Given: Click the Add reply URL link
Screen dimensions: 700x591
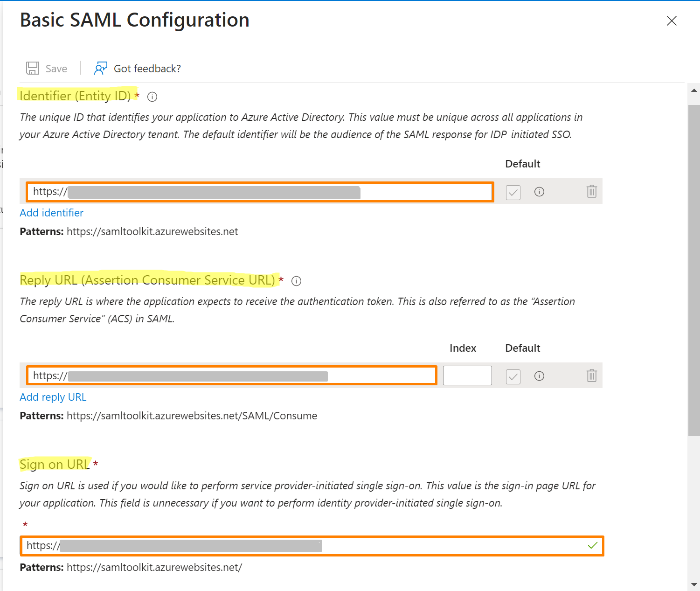Looking at the screenshot, I should pos(53,397).
